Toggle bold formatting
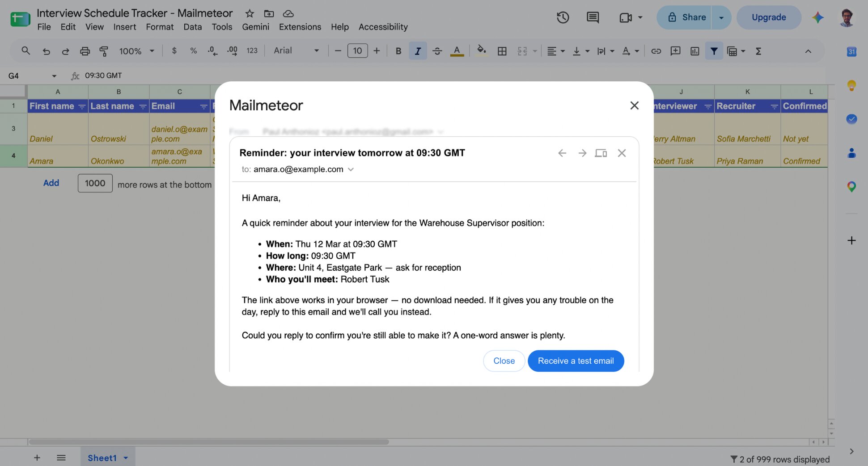Screen dimensions: 868x466 click(x=398, y=51)
